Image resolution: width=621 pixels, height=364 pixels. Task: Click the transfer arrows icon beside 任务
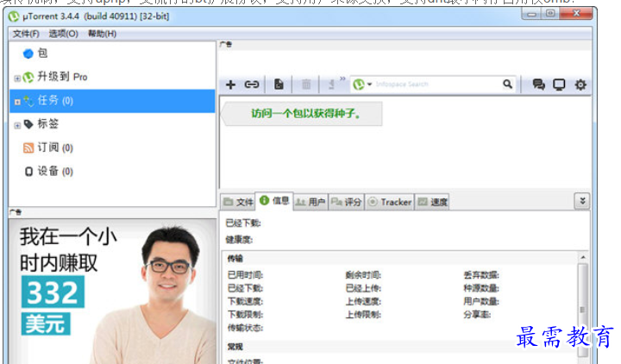[x=28, y=101]
